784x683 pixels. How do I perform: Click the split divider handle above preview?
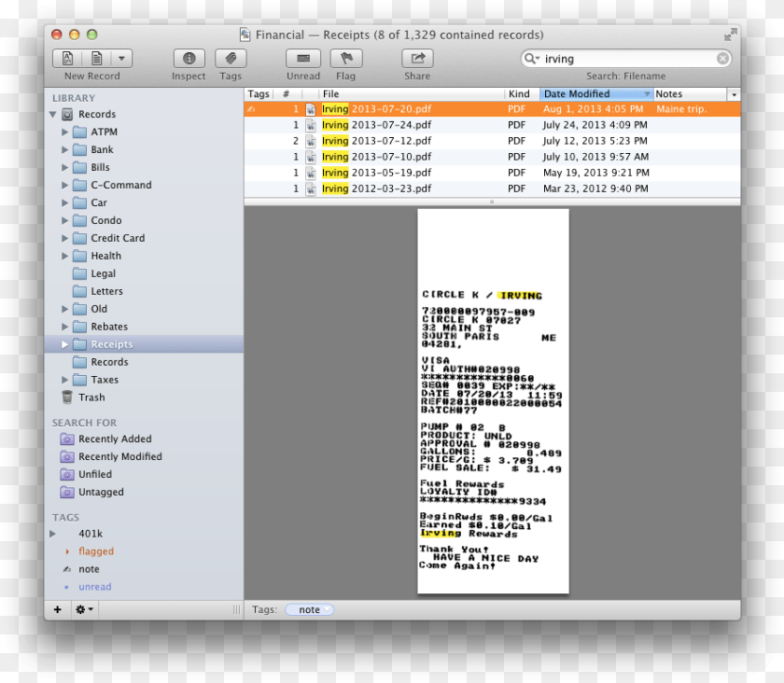[492, 202]
